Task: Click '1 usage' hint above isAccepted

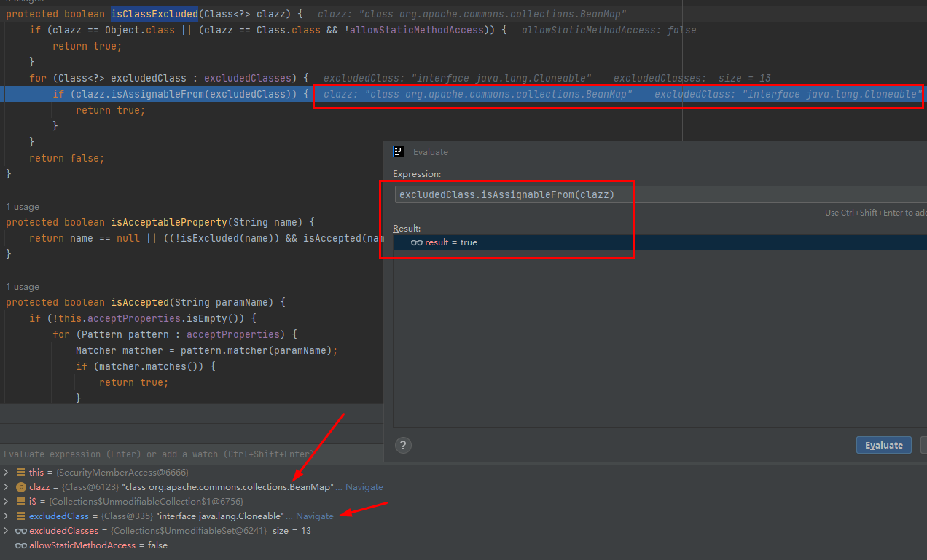Action: tap(23, 287)
